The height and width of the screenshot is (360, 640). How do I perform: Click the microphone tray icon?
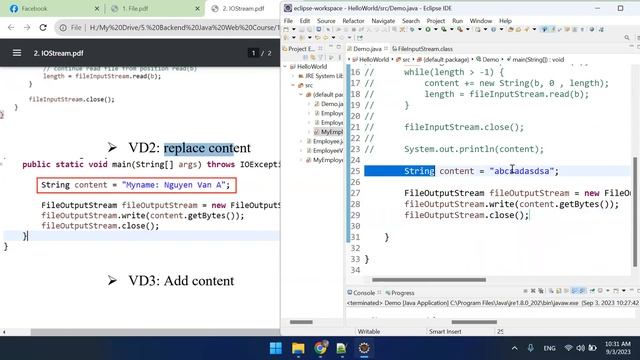coord(530,348)
